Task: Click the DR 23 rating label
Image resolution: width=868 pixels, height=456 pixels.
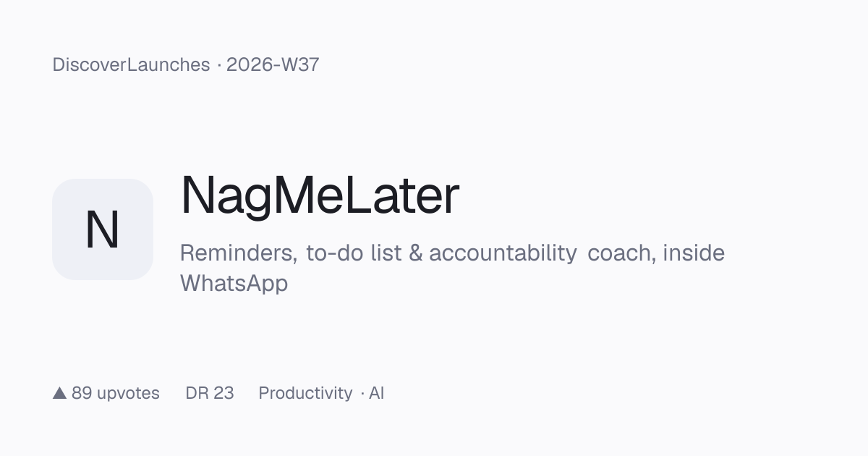Action: (x=210, y=393)
